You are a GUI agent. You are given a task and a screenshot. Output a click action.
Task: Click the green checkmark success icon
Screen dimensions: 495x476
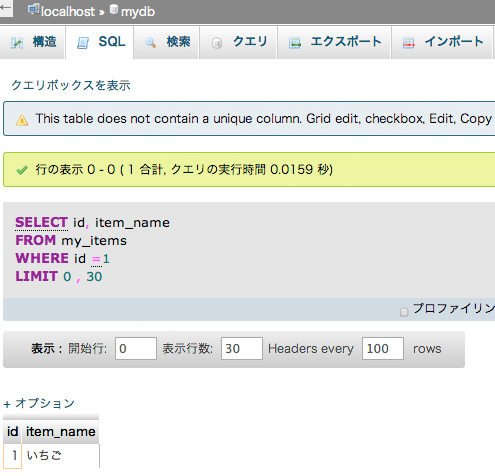[22, 170]
